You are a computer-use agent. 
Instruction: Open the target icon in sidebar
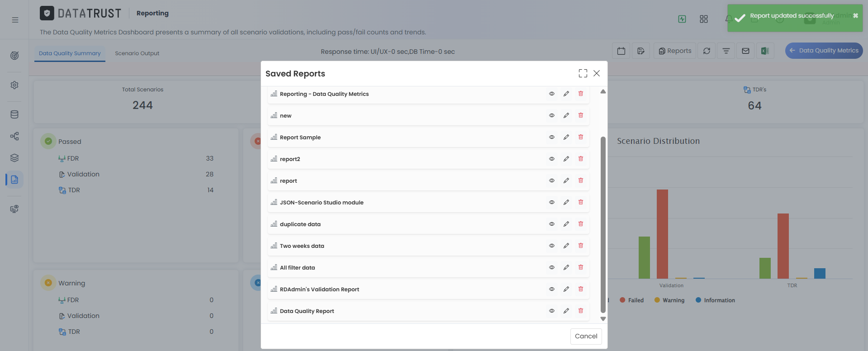(x=14, y=56)
